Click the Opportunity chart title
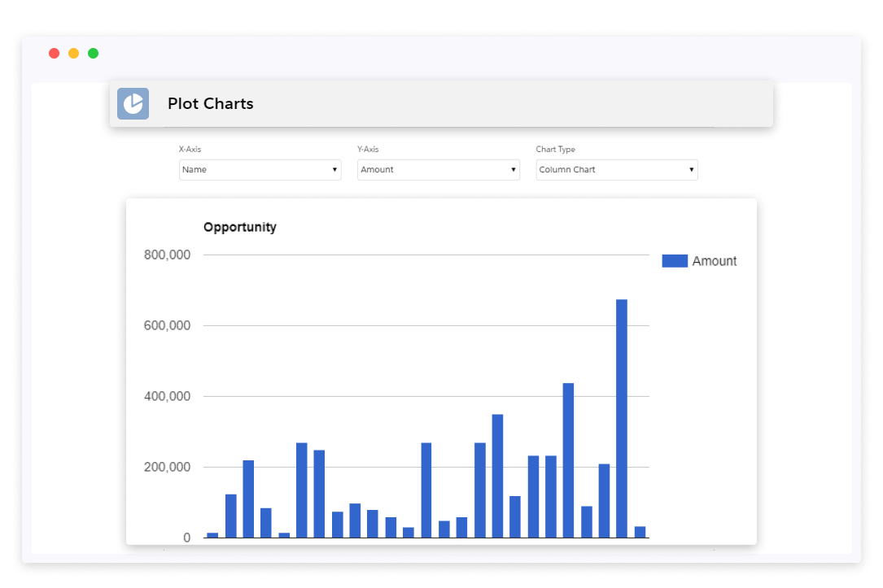This screenshot has width=883, height=588. pyautogui.click(x=240, y=228)
